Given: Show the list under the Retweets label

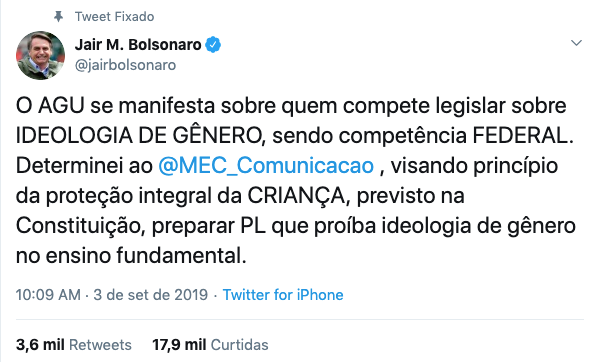Looking at the screenshot, I should pyautogui.click(x=100, y=345).
